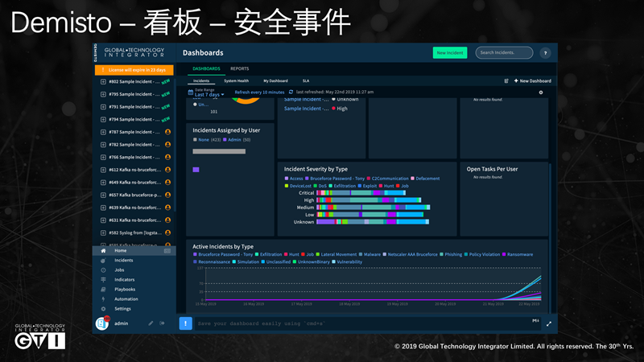
Task: Click the New Dashboard button
Action: click(x=533, y=81)
